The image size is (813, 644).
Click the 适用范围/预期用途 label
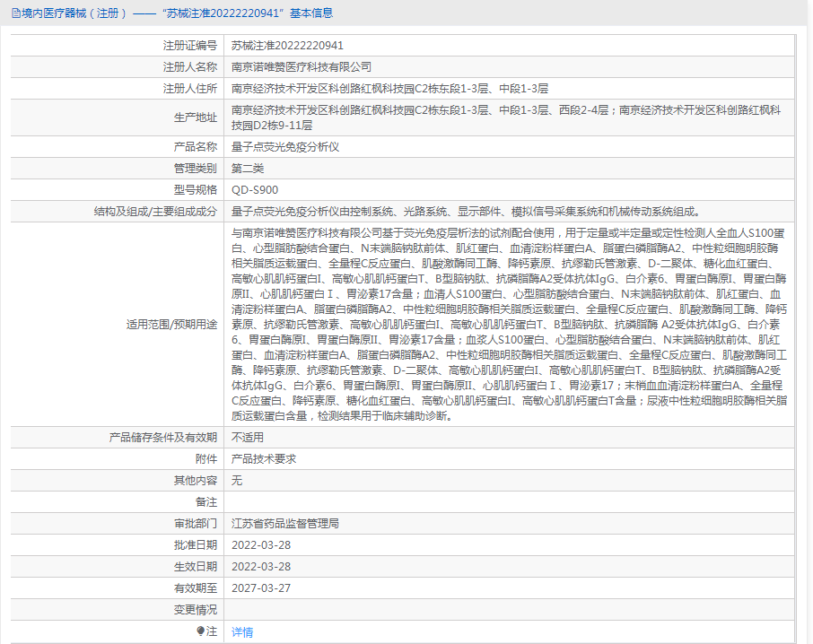[x=171, y=325]
